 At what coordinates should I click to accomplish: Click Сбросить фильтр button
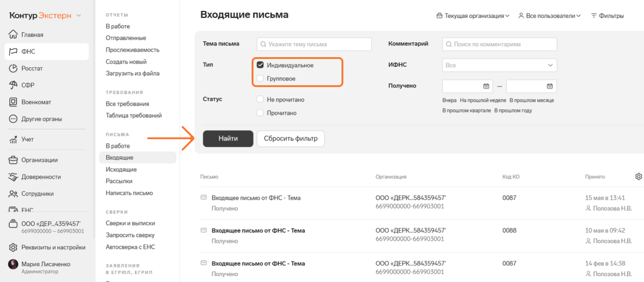291,139
